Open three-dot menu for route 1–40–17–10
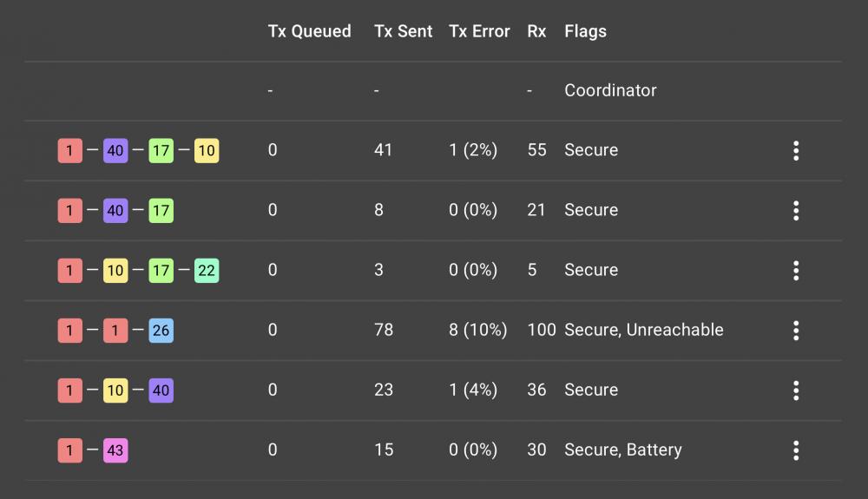The image size is (868, 499). tap(795, 150)
